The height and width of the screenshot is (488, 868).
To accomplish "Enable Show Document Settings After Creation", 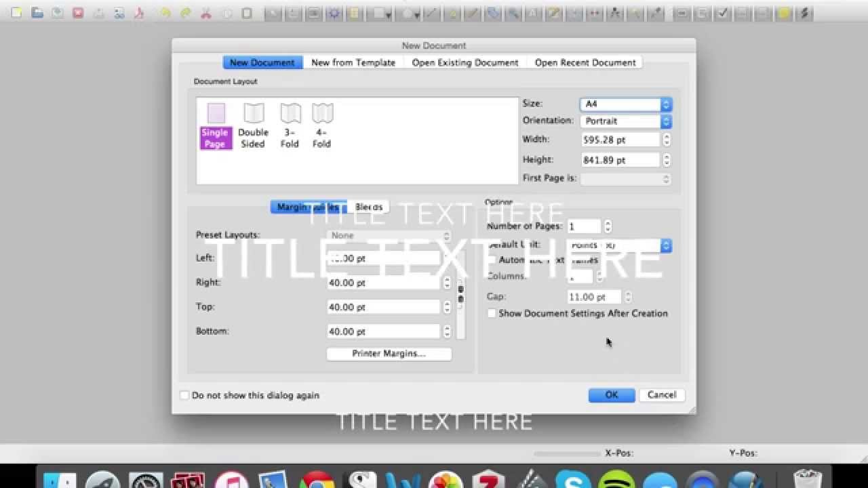I will (x=492, y=314).
